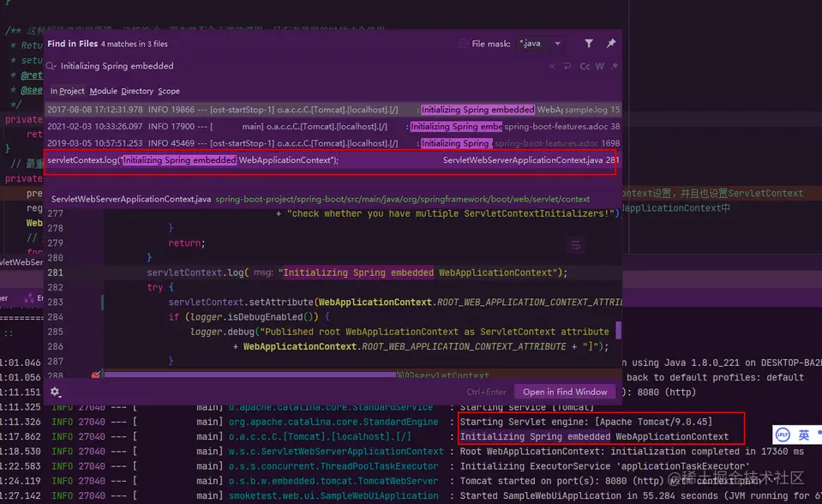The image size is (822, 504).
Task: Select the Scope tab
Action: (x=169, y=91)
